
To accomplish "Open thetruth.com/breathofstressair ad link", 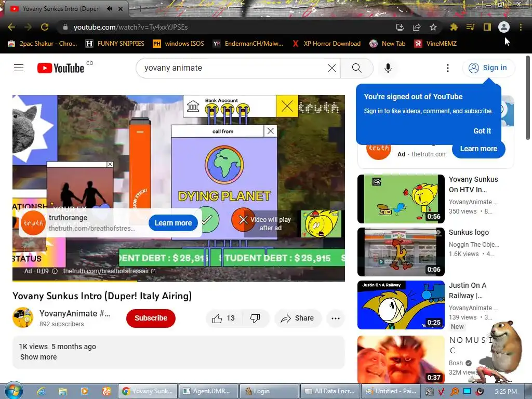I will (x=109, y=271).
